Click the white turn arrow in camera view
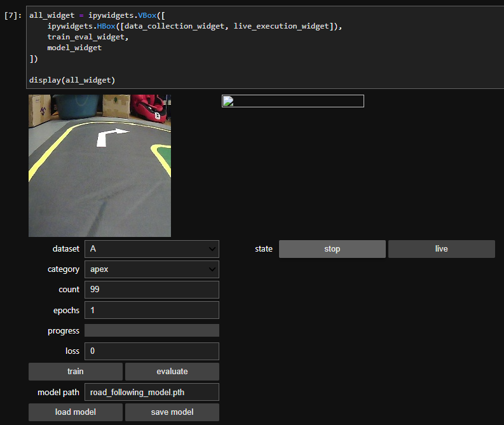This screenshot has width=504, height=425. pyautogui.click(x=110, y=136)
